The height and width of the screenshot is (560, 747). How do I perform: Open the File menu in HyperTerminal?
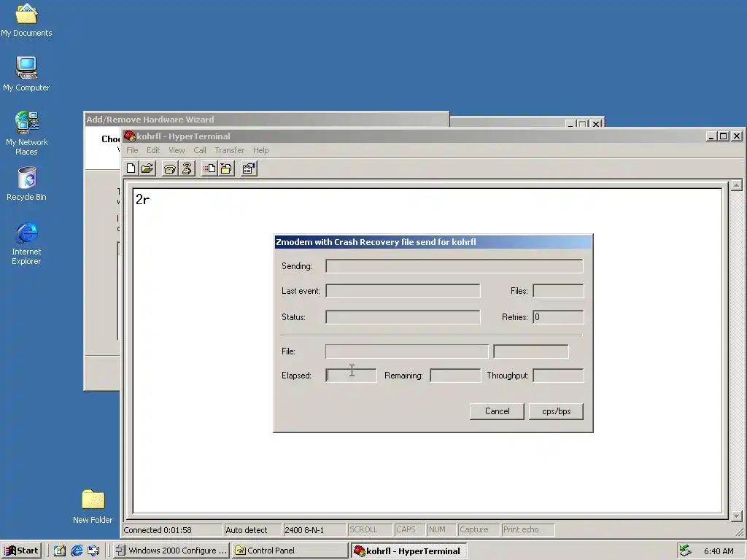[x=132, y=150]
